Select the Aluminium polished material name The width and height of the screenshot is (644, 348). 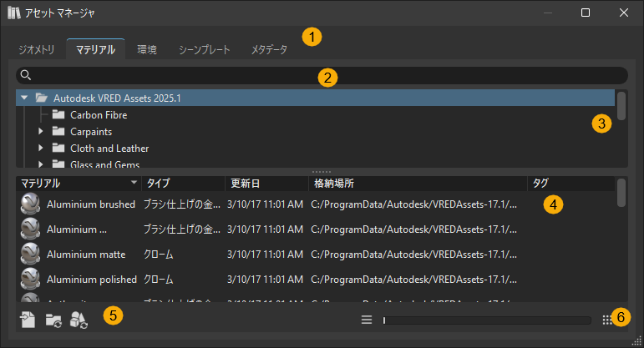(92, 279)
